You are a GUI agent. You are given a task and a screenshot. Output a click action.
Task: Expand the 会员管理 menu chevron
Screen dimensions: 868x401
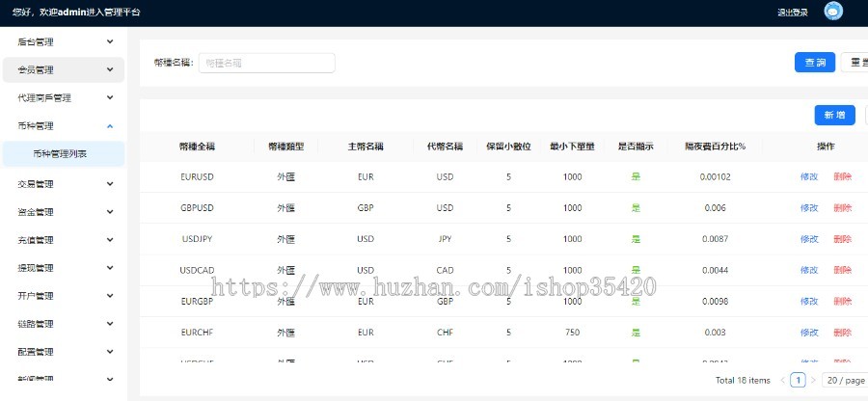tap(110, 69)
